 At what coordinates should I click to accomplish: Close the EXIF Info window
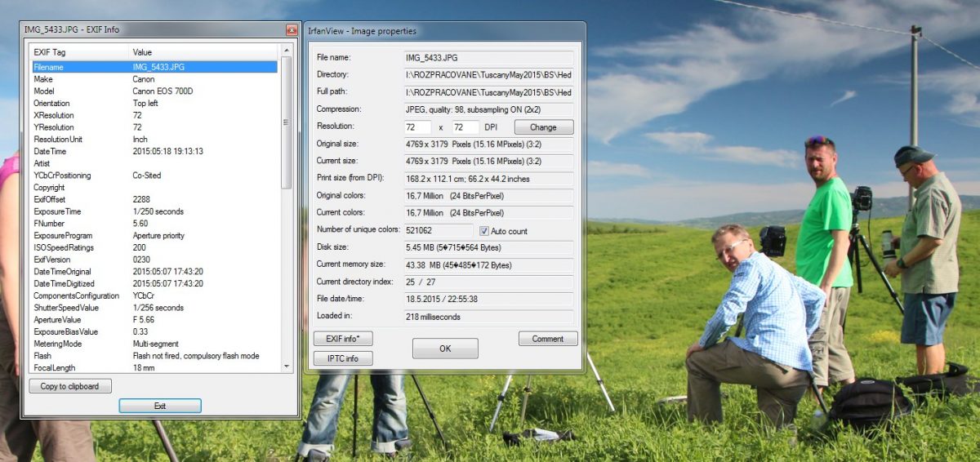tap(292, 30)
